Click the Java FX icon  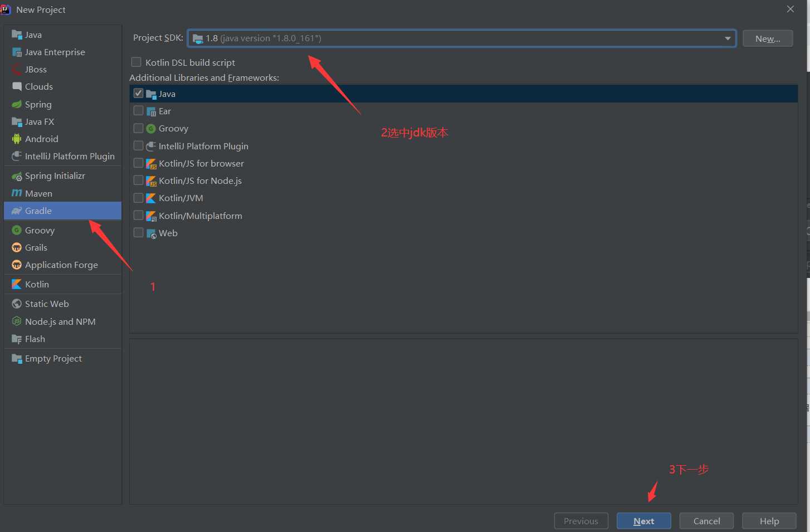pos(17,122)
